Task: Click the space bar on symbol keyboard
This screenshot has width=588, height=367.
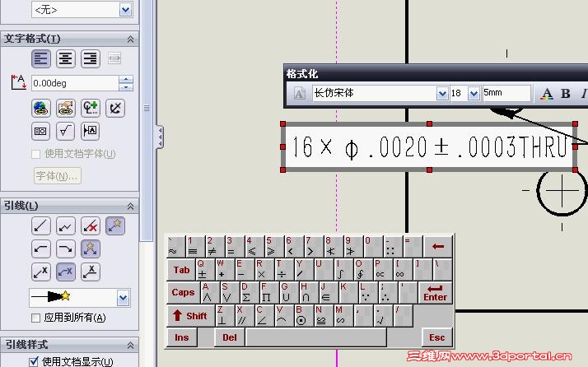Action: 316,337
